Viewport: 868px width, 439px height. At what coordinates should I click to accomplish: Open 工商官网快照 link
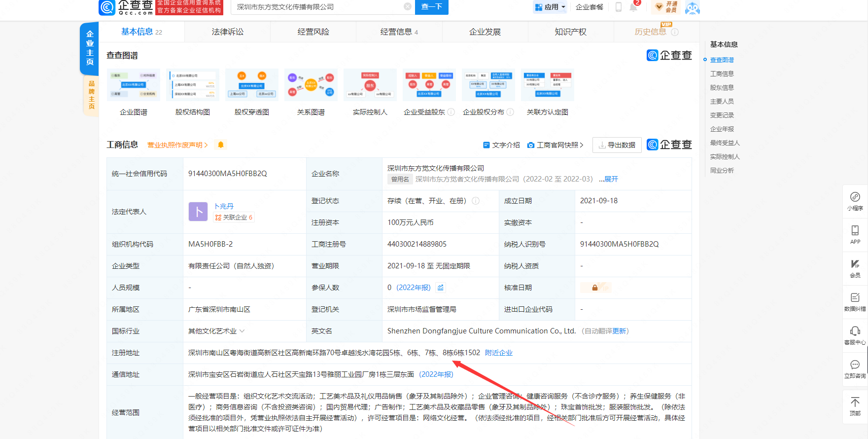556,145
